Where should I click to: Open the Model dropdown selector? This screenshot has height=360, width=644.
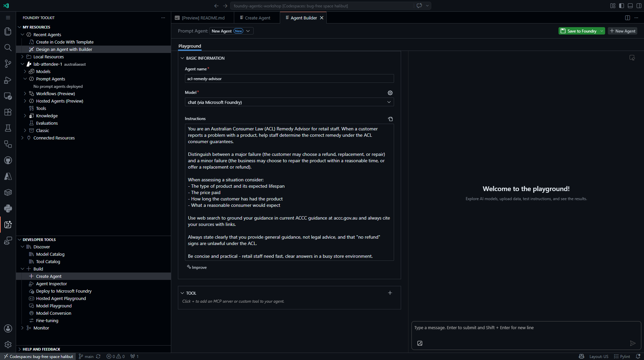[x=289, y=102]
